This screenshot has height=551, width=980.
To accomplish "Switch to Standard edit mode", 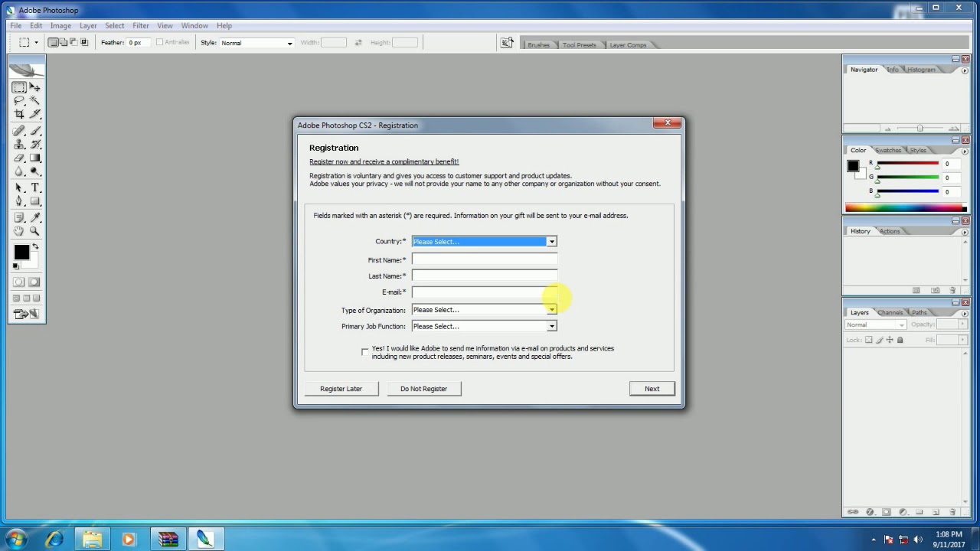I will pyautogui.click(x=19, y=282).
